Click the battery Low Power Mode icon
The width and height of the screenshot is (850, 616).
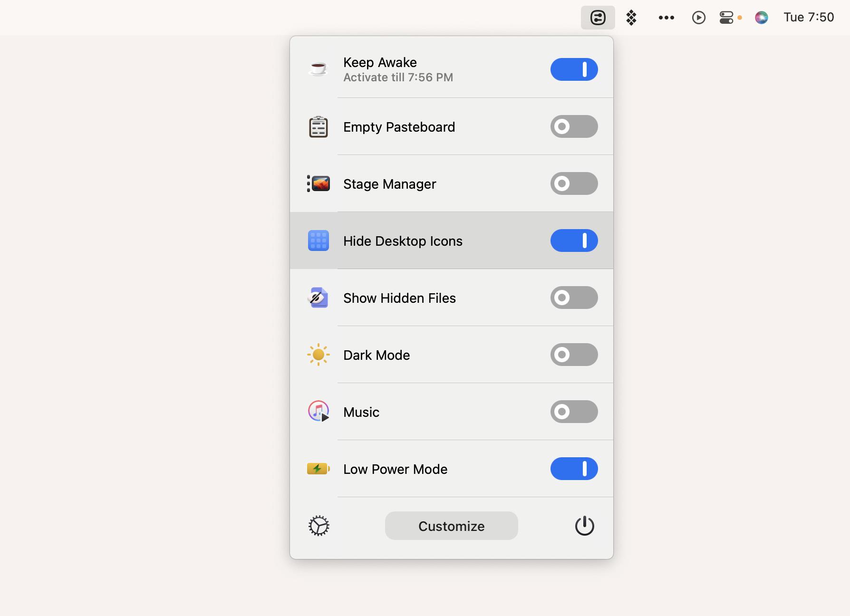point(319,469)
